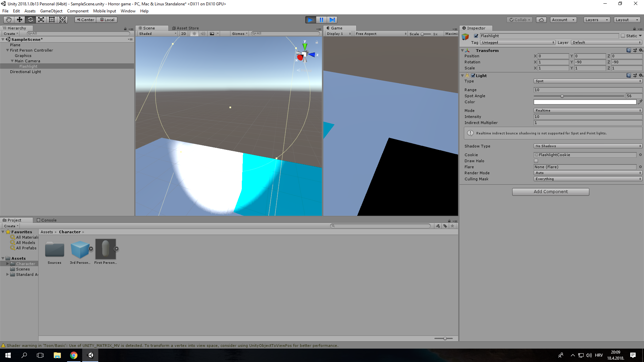Select the Move tool
Image resolution: width=644 pixels, height=362 pixels.
(19, 20)
